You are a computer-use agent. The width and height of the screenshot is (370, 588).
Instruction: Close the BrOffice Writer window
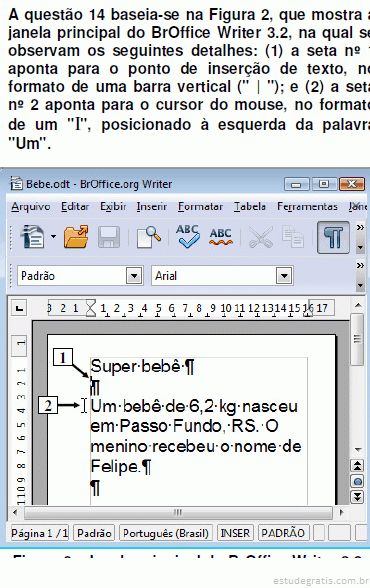click(352, 184)
